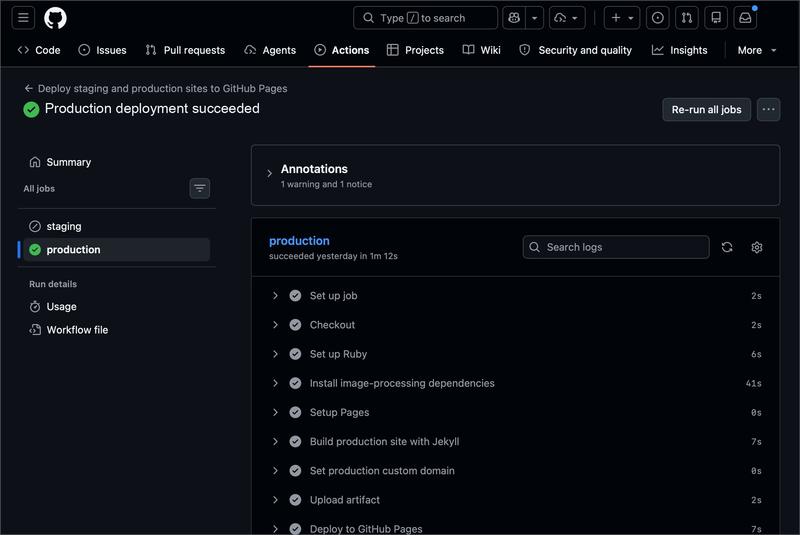
Task: Switch to the Code tab
Action: [39, 50]
